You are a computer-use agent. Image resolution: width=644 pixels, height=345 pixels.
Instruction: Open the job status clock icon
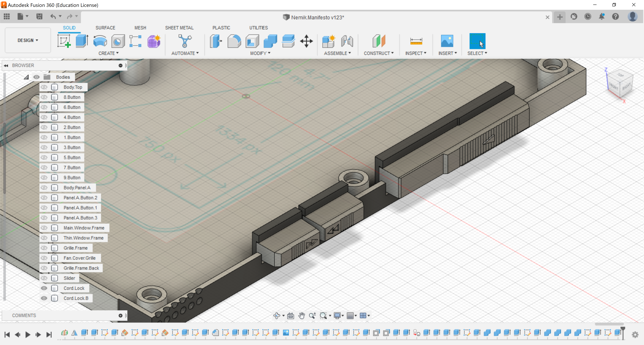(588, 17)
